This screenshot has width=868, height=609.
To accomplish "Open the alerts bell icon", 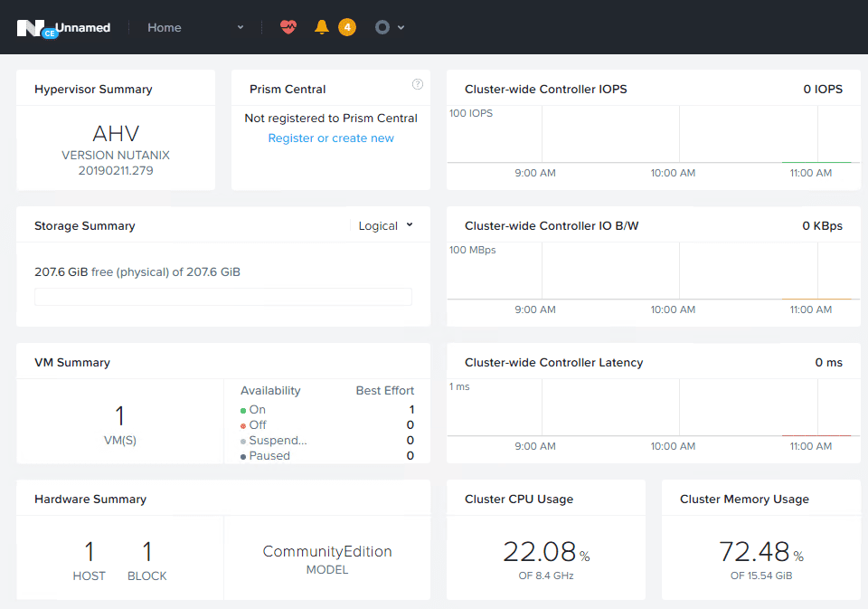I will coord(321,27).
